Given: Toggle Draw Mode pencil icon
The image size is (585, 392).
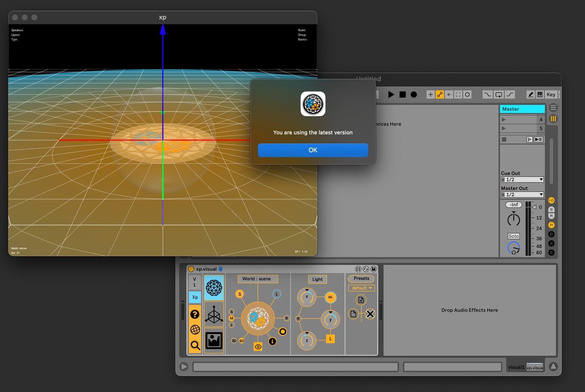Looking at the screenshot, I should click(531, 95).
